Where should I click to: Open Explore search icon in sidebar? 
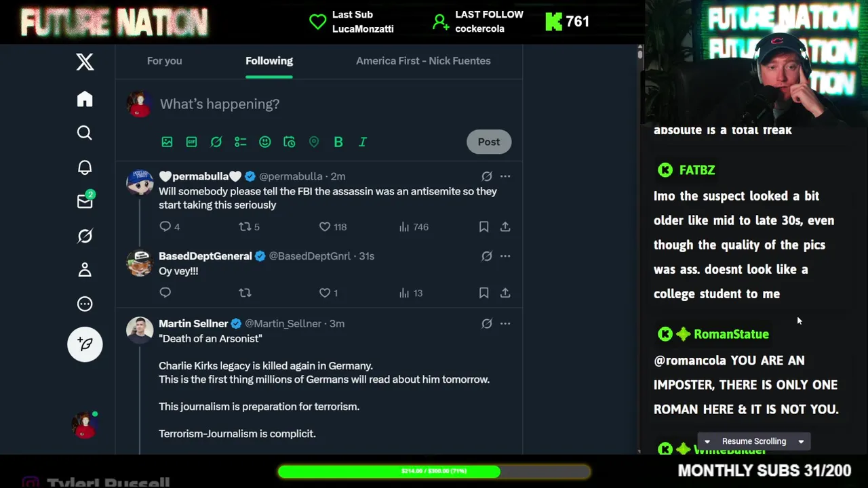[85, 133]
